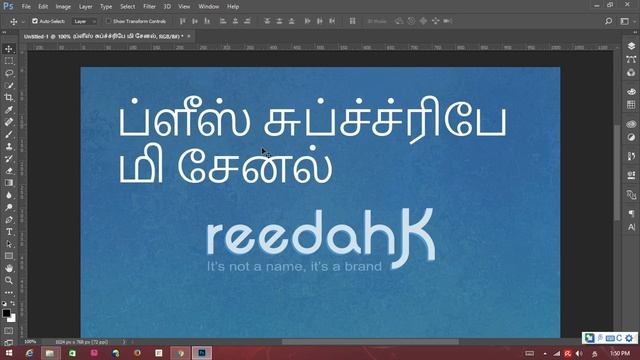This screenshot has height=360, width=640.
Task: Open the Image menu
Action: tap(63, 7)
